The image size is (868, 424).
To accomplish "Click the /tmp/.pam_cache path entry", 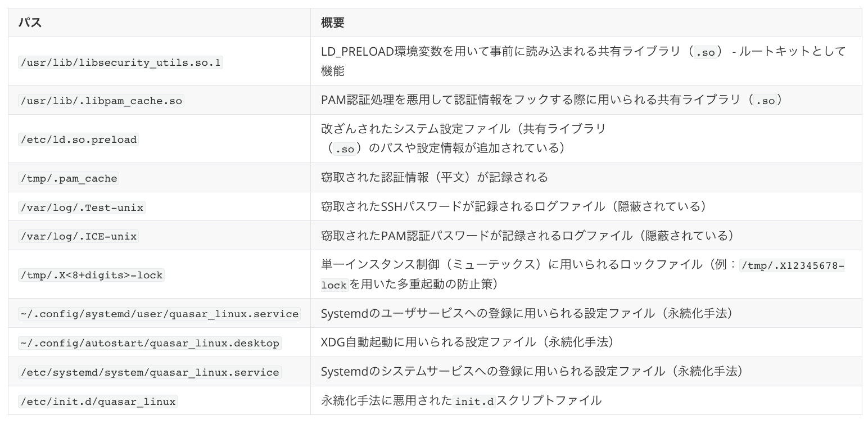I will coord(69,178).
